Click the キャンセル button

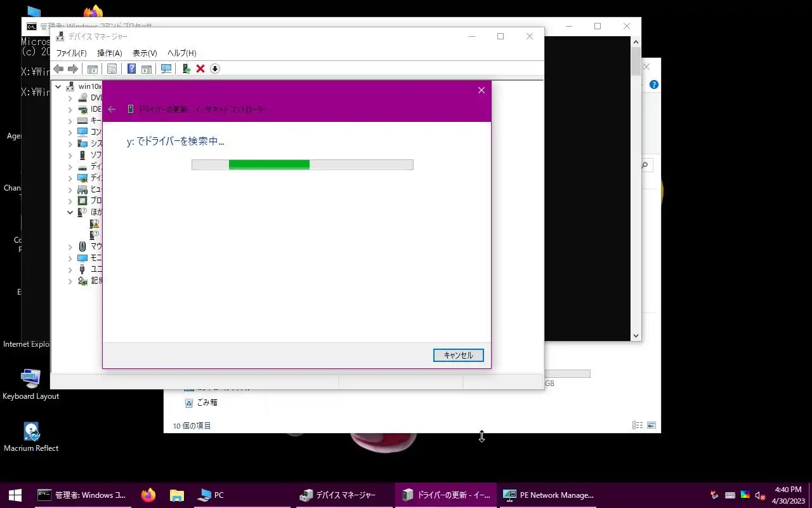[459, 356]
